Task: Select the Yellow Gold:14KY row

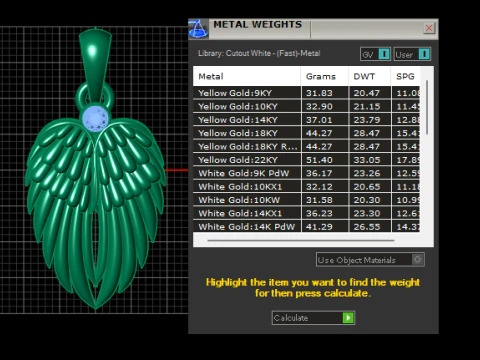Action: click(306, 120)
